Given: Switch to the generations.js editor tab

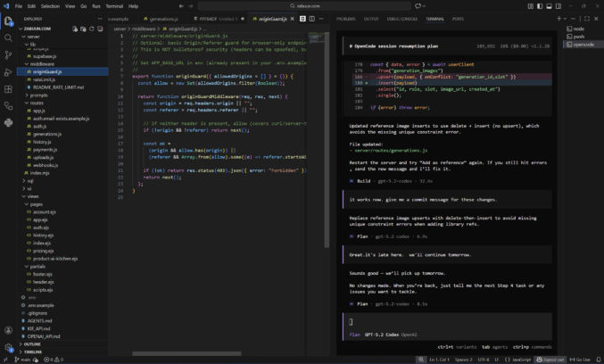Looking at the screenshot, I should tap(161, 18).
